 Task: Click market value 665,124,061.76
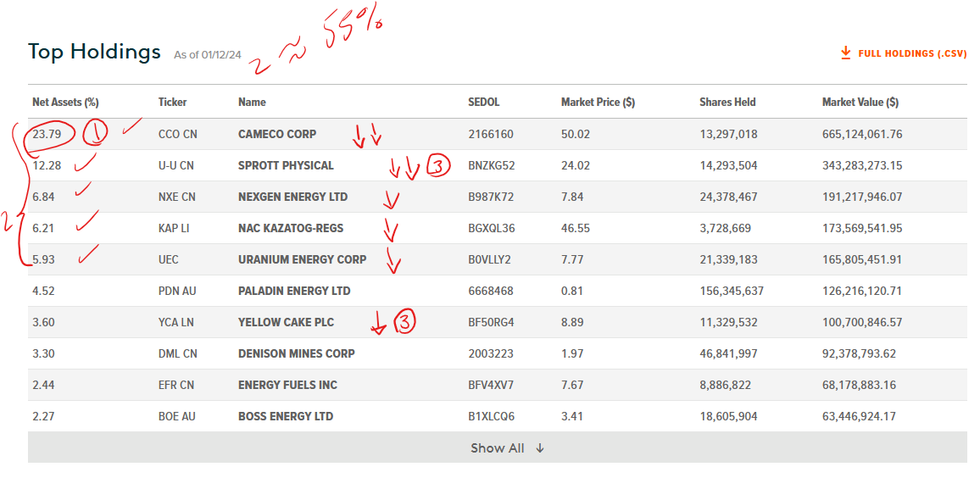point(862,134)
